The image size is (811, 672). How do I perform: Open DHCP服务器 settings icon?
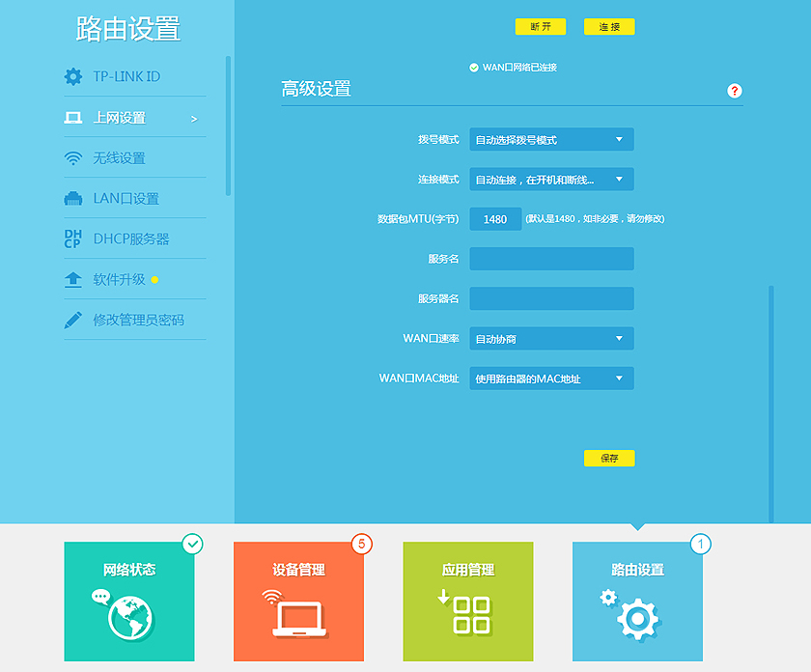point(72,239)
